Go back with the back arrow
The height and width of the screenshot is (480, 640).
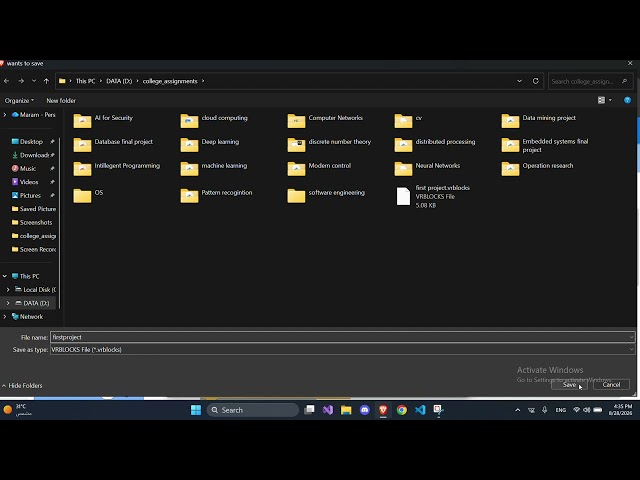(x=7, y=81)
